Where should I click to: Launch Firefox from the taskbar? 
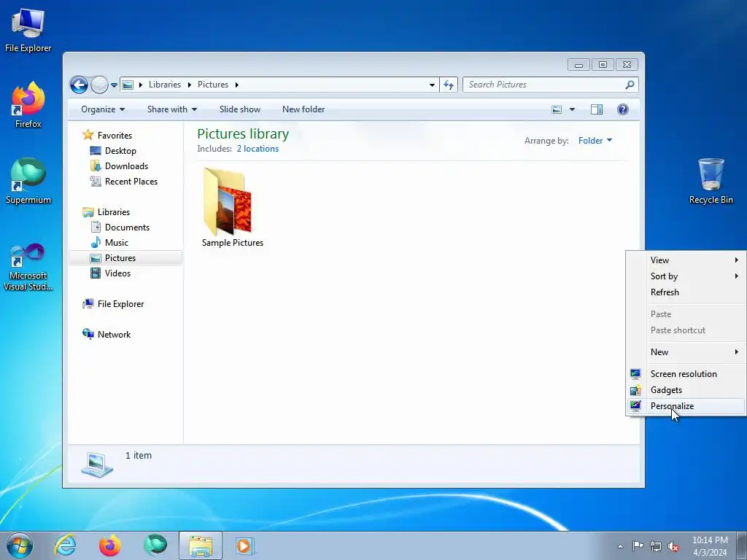[x=109, y=545]
